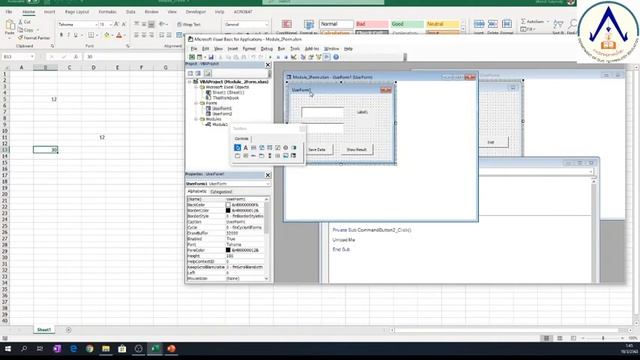Open the Name Box dropdown for cell B13
This screenshot has height=360, width=640.
pos(32,57)
